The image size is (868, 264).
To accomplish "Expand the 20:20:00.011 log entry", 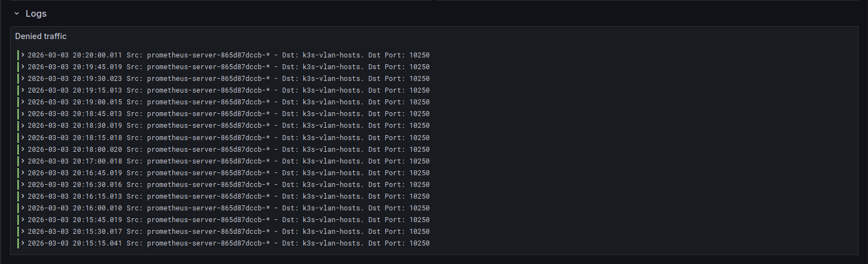I will pyautogui.click(x=23, y=55).
